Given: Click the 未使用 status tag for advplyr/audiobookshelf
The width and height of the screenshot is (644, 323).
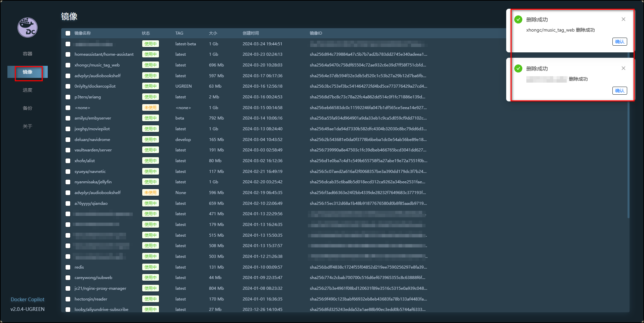Looking at the screenshot, I should tap(150, 193).
